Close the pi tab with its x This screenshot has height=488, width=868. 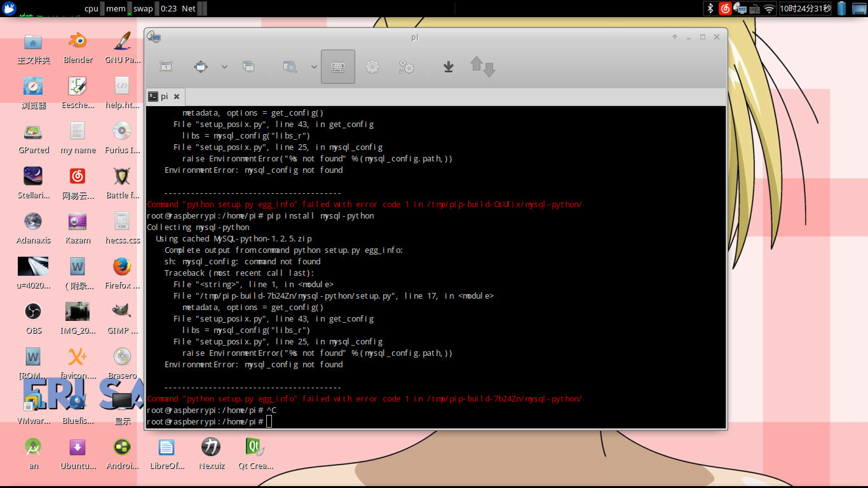click(177, 97)
